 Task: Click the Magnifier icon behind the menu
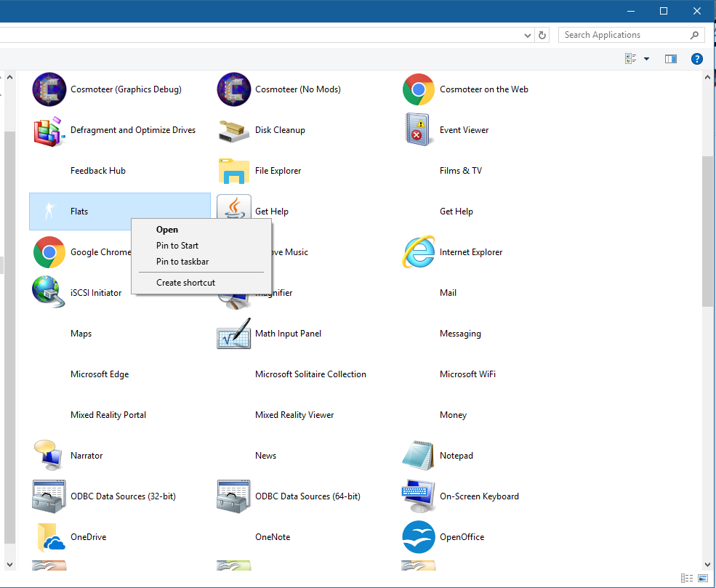click(x=234, y=302)
